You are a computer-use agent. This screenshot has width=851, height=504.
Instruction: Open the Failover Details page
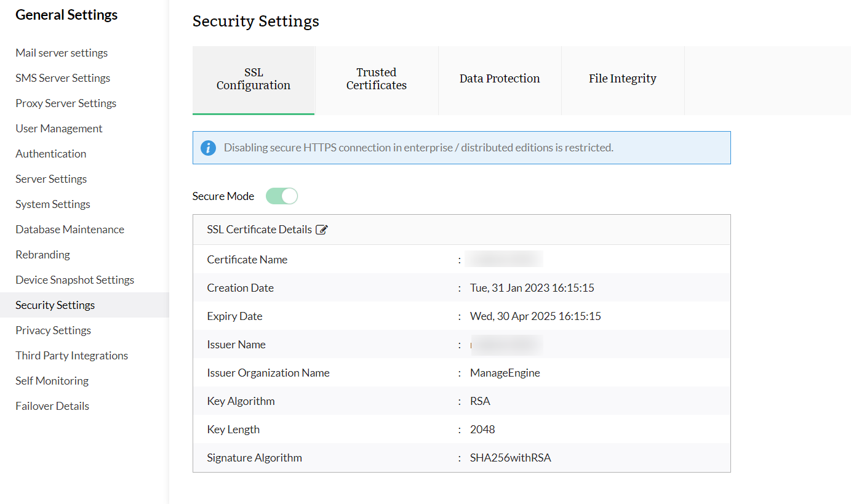[x=52, y=406]
